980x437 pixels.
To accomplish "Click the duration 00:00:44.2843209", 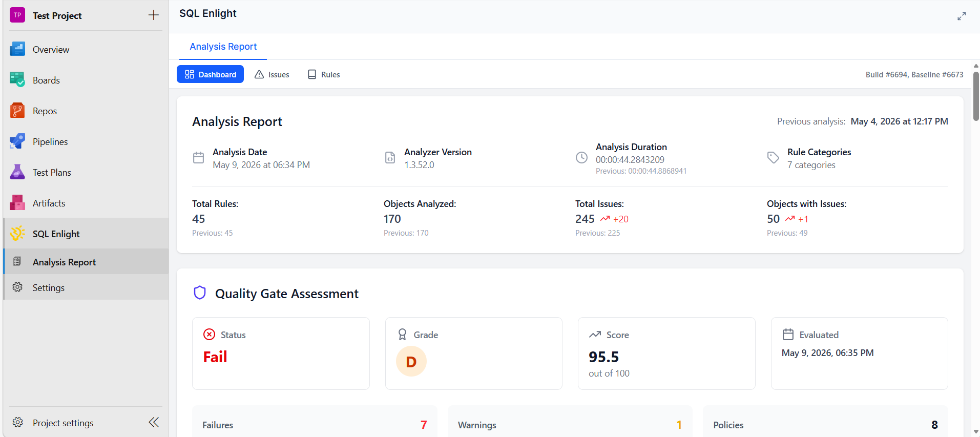I will [630, 160].
